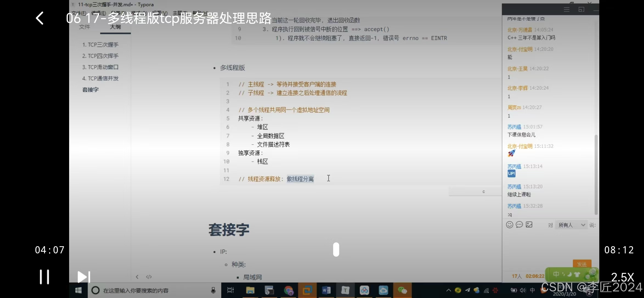Open WeChat from the taskbar
Image resolution: width=644 pixels, height=298 pixels.
point(402,290)
